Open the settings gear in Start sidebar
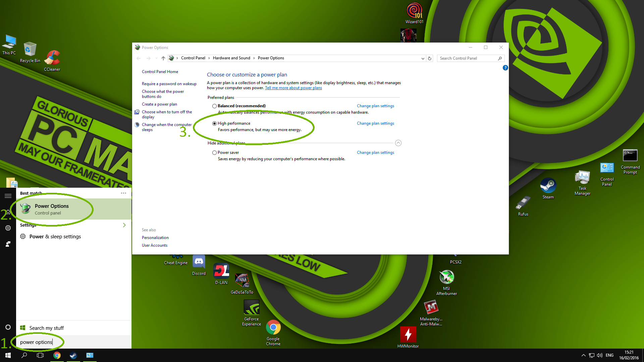Screen dimensions: 644x362 [8, 228]
